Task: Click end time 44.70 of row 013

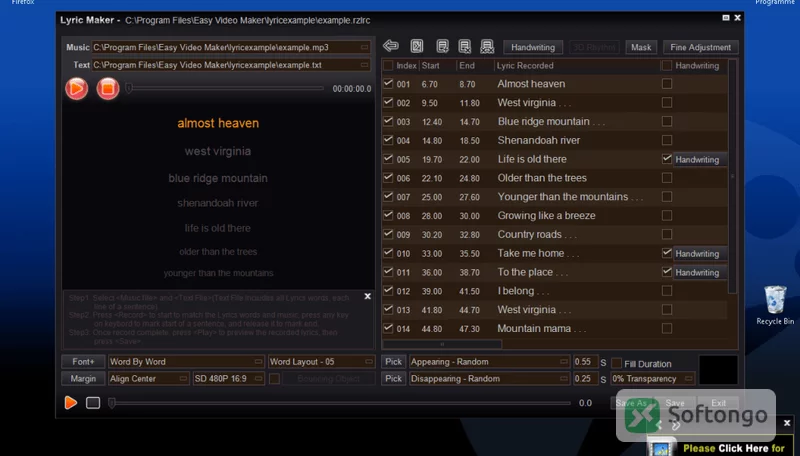Action: coord(469,310)
